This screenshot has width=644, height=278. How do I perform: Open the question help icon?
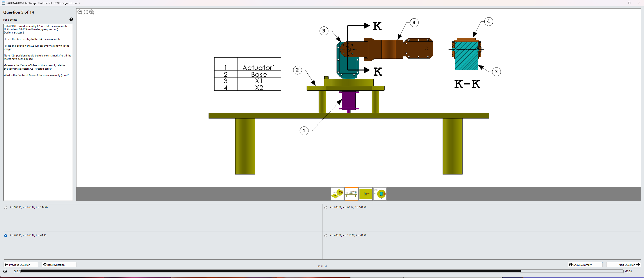pyautogui.click(x=71, y=19)
